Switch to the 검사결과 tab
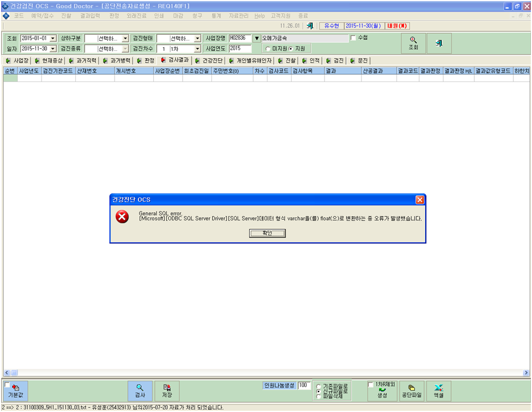Image resolution: width=532 pixels, height=412 pixels. (x=175, y=60)
